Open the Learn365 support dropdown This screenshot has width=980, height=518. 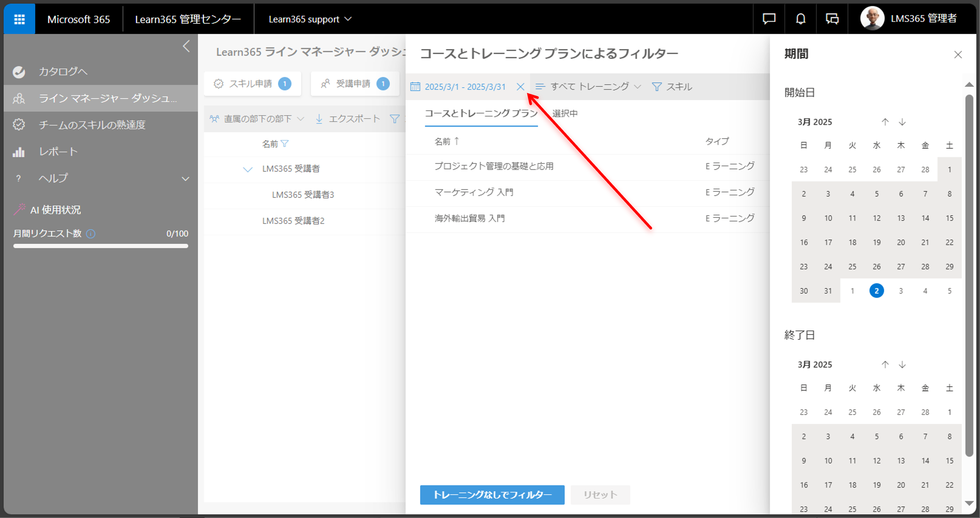point(310,19)
